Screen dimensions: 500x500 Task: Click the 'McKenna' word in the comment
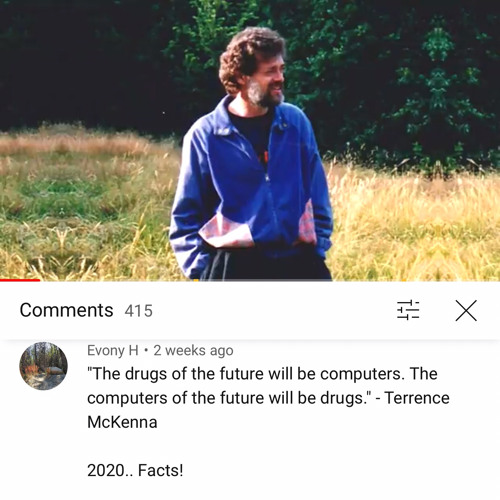[x=122, y=422]
